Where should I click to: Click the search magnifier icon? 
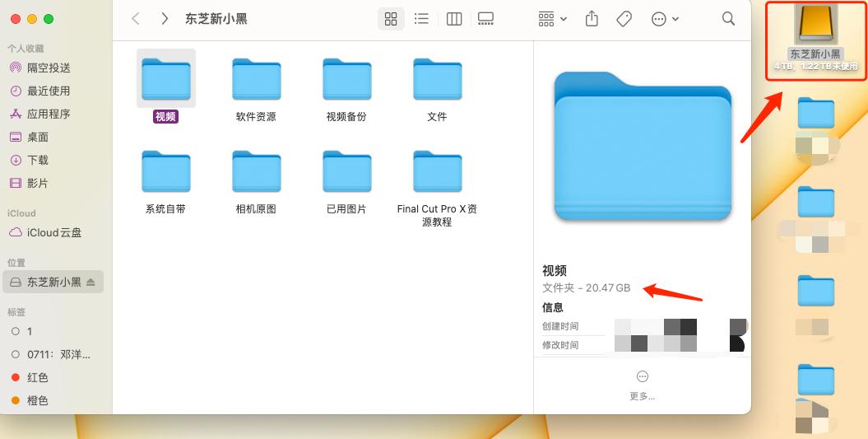tap(728, 19)
